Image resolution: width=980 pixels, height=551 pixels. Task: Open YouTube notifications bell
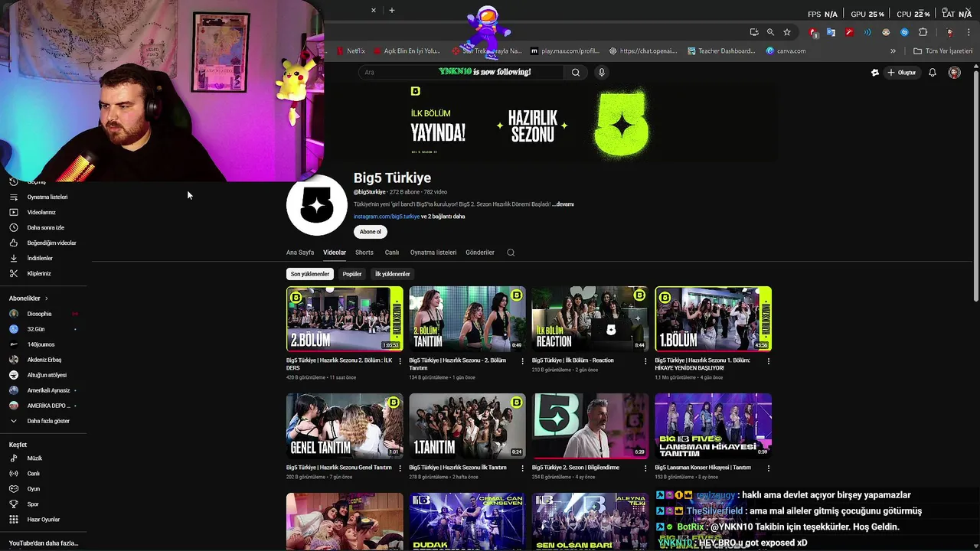coord(933,73)
